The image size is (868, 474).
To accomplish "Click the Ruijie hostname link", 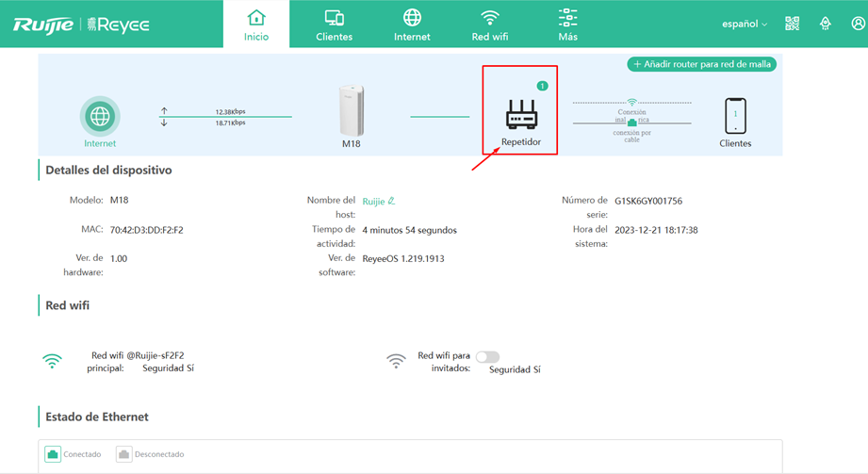I will click(x=373, y=202).
